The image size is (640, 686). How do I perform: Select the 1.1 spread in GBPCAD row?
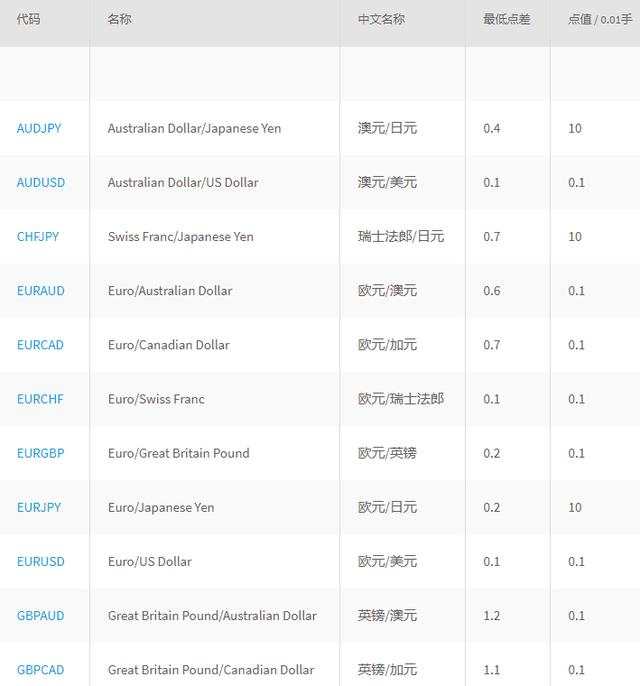click(492, 670)
